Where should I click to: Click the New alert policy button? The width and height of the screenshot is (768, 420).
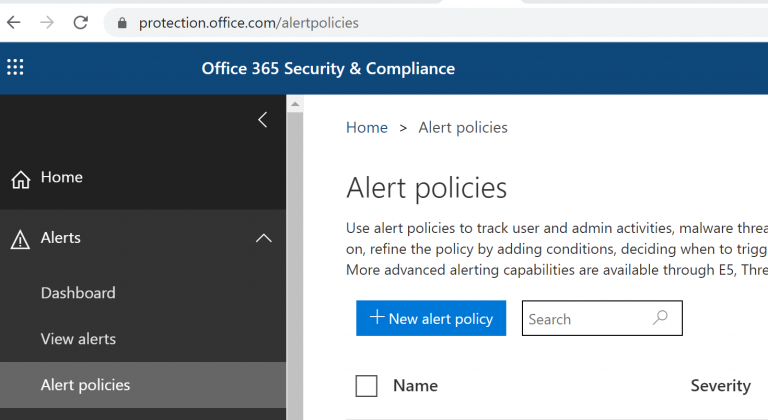point(431,318)
